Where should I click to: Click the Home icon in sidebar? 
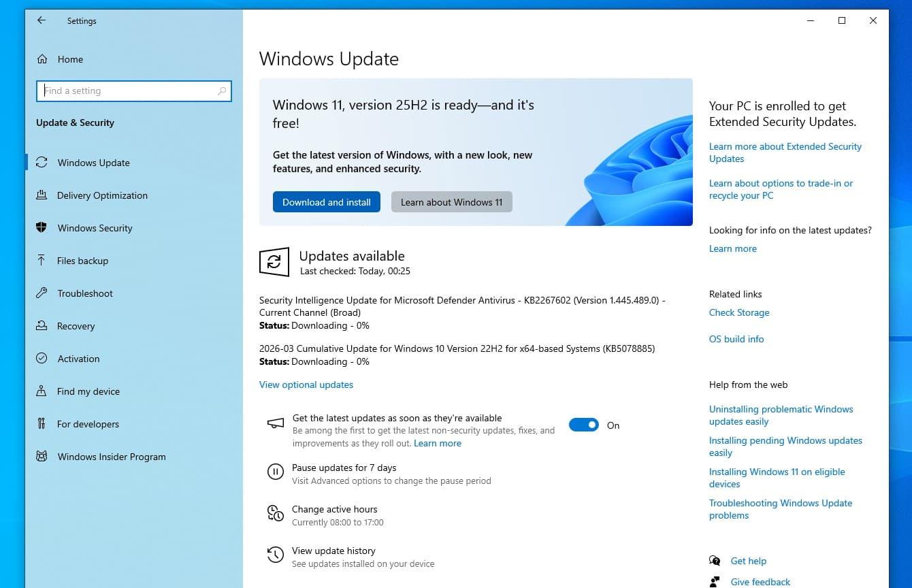[x=42, y=59]
